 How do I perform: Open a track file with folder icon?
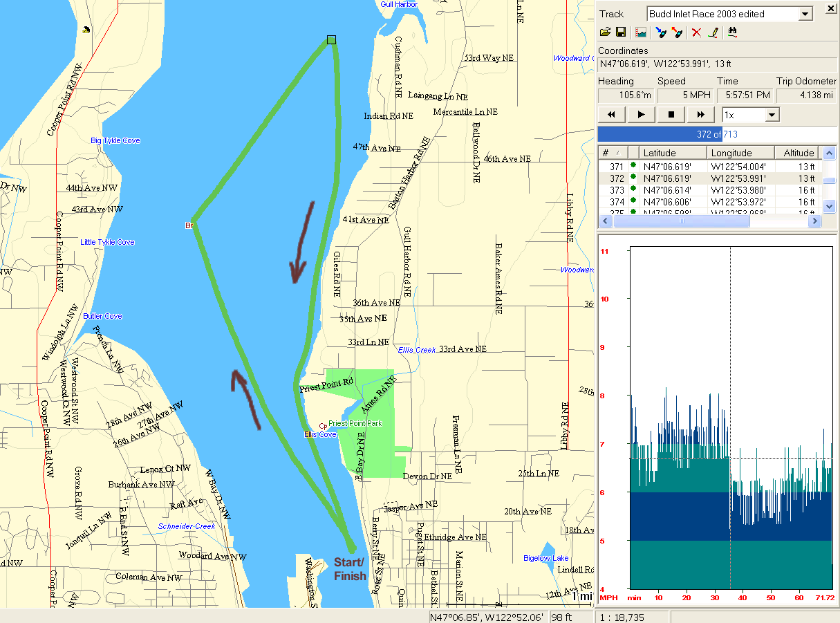(606, 32)
